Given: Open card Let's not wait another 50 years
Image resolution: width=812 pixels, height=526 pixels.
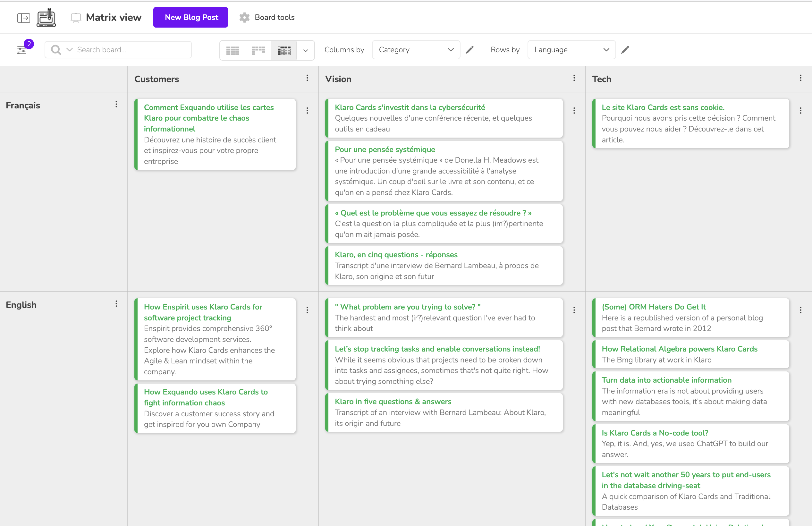Looking at the screenshot, I should point(690,491).
